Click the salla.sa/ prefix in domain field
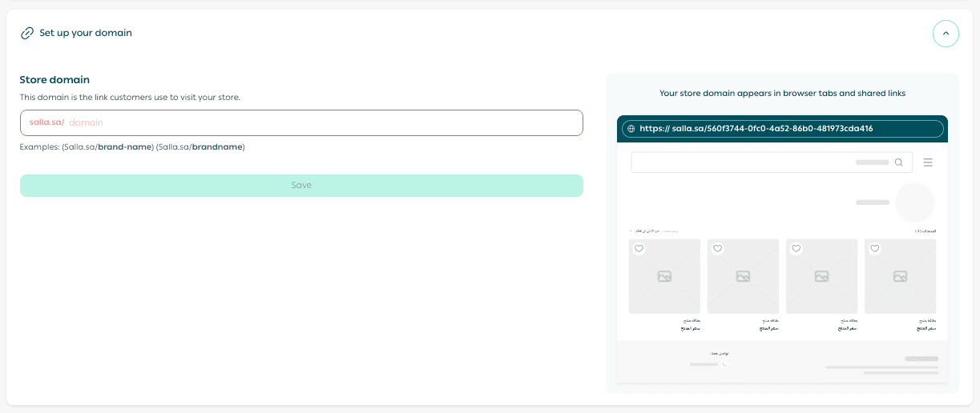980x413 pixels. (x=46, y=122)
